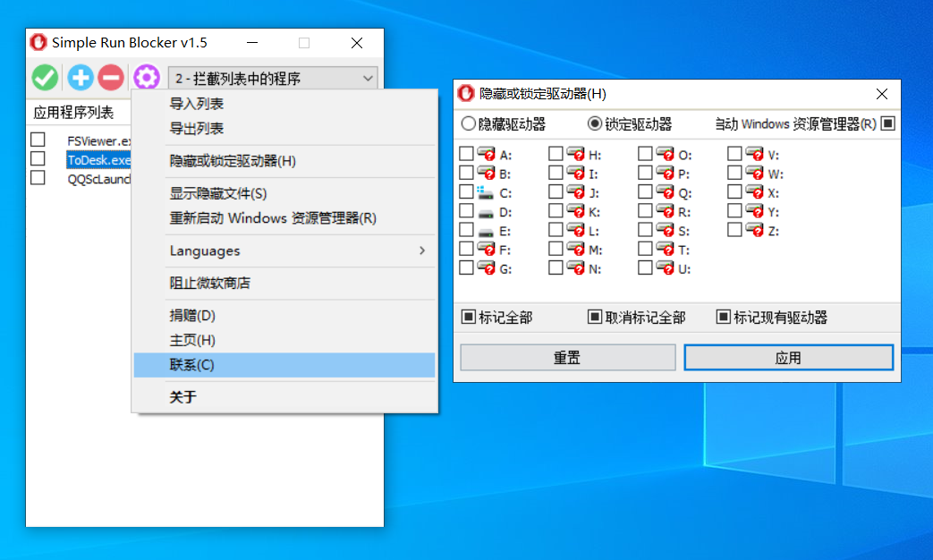Select the 隐藏驱动器 radio button

468,123
